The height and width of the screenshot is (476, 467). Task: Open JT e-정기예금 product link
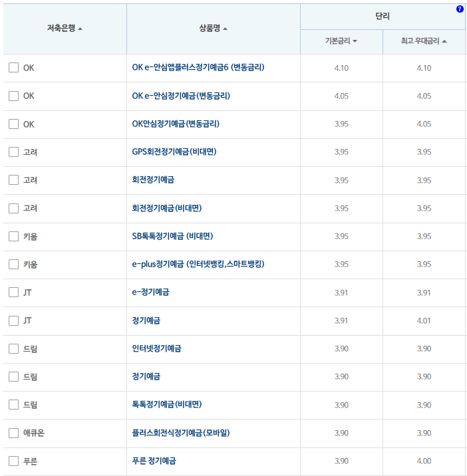[151, 293]
